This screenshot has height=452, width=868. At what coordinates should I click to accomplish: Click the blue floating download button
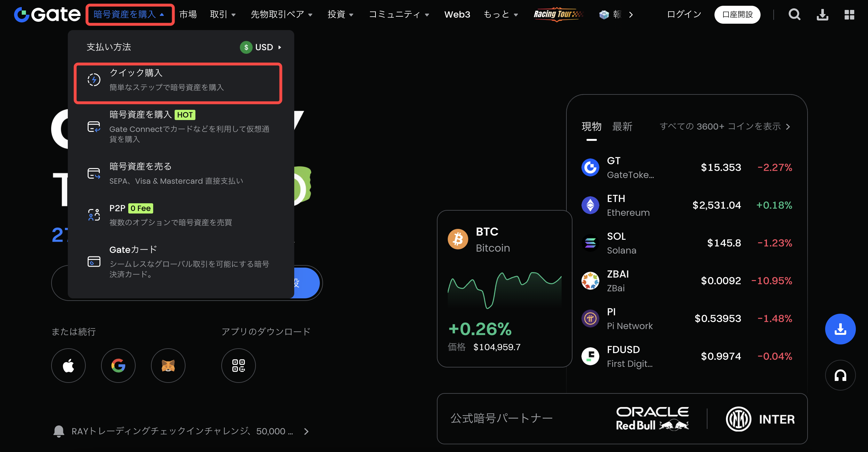point(840,329)
